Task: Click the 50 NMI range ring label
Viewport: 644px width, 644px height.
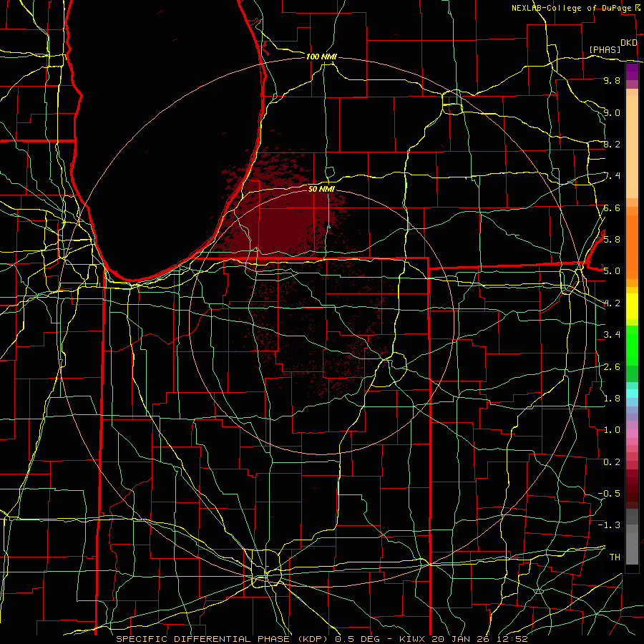Action: click(x=321, y=189)
